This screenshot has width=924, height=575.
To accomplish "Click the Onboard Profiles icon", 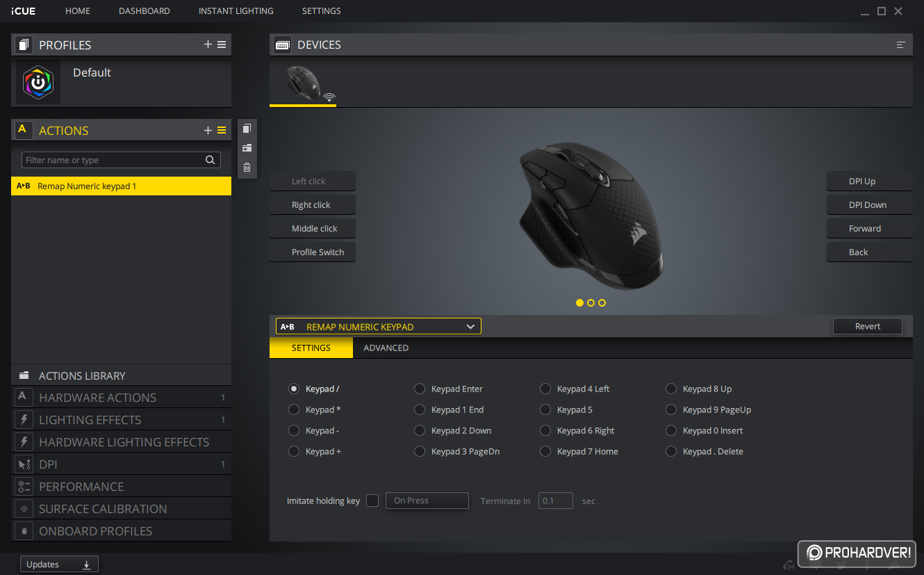I will pos(23,531).
